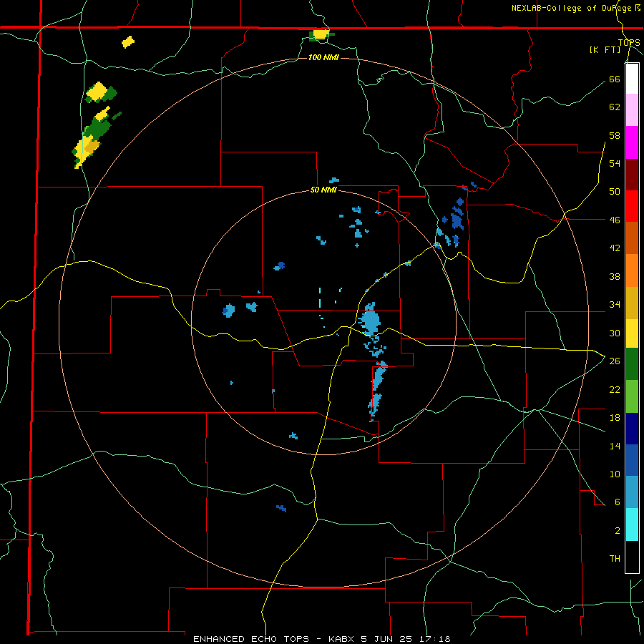
Task: Click the K FT units label
Action: [x=605, y=50]
